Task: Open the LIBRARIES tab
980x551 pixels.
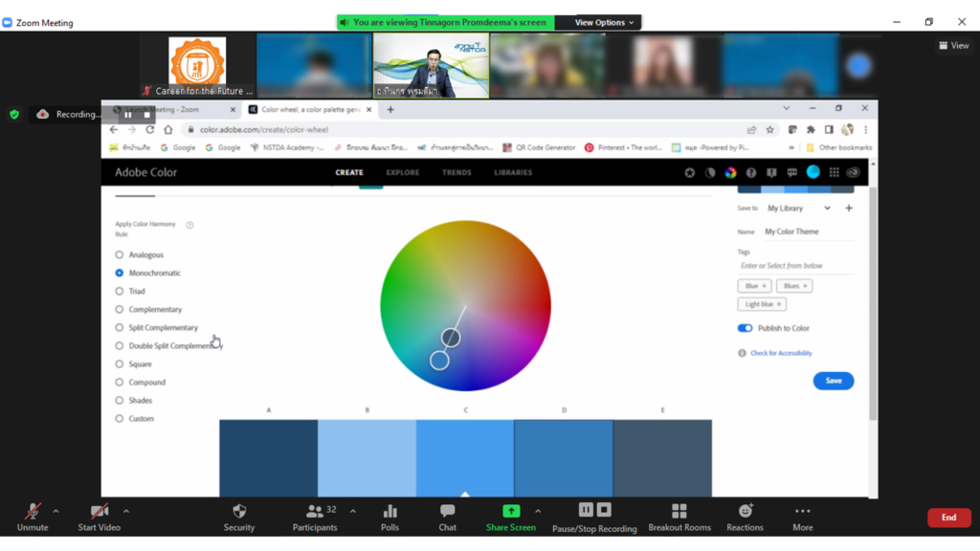Action: 513,173
